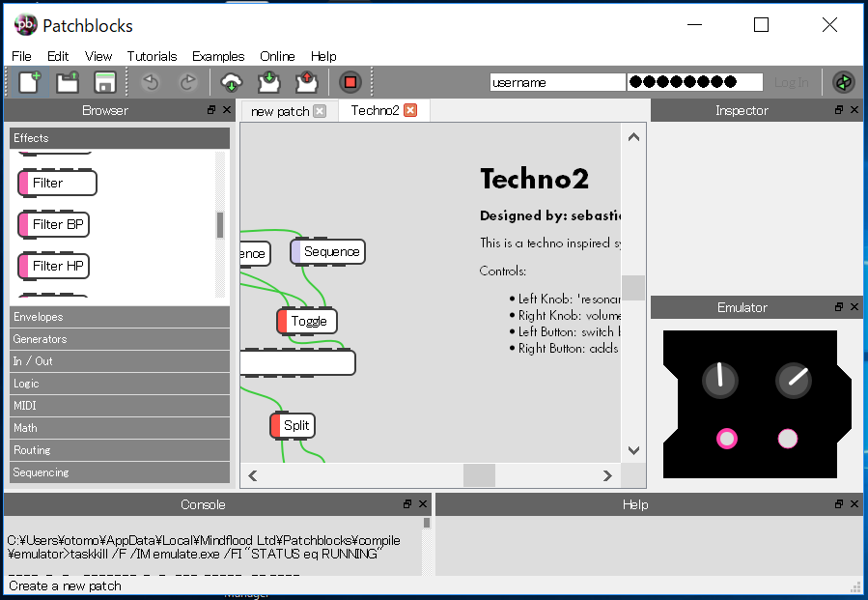Screen dimensions: 868x600
Task: Click the Patchblocks logo at toolbar end
Action: pyautogui.click(x=844, y=82)
